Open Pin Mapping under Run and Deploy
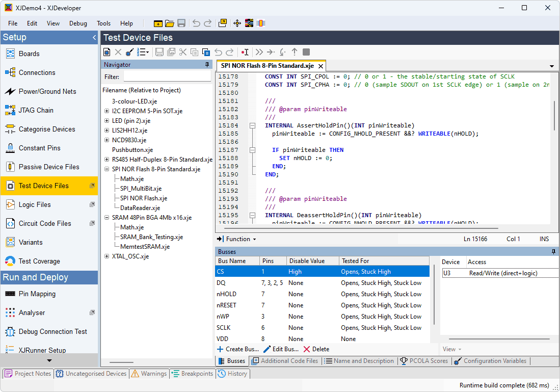 pyautogui.click(x=49, y=294)
